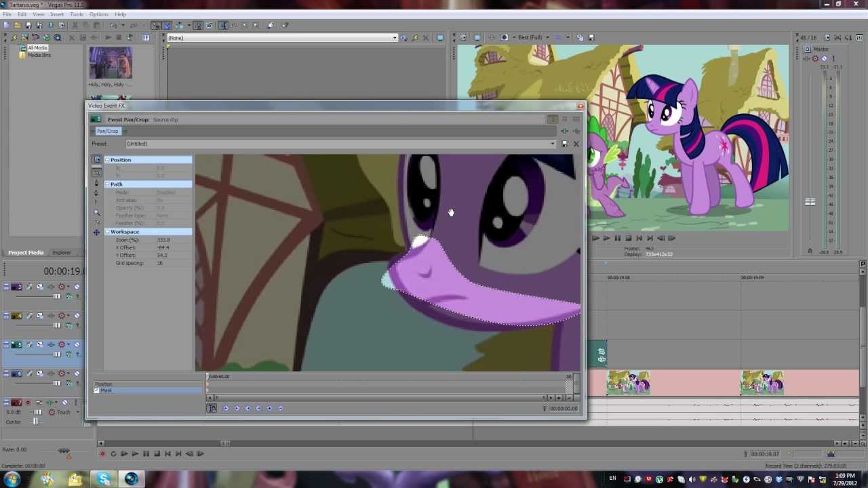Toggle the Enable Snapping toolbar icon
Image resolution: width=868 pixels, height=488 pixels.
point(155,26)
